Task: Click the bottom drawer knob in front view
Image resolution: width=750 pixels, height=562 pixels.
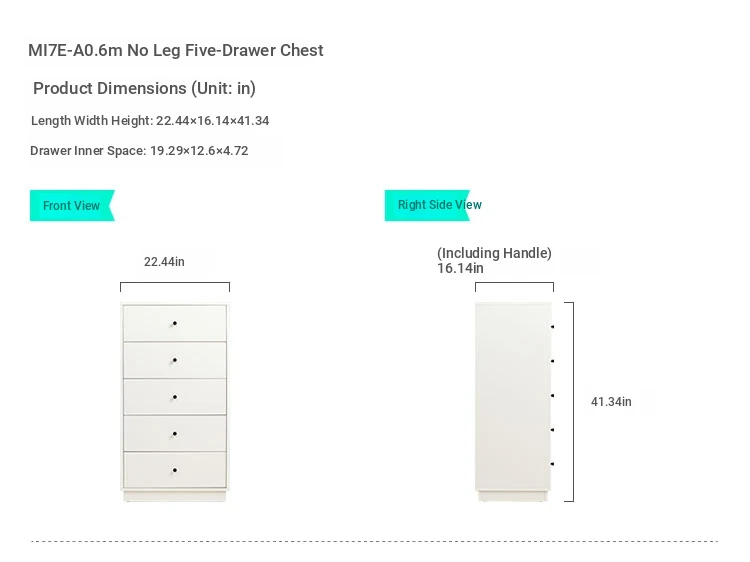Action: pyautogui.click(x=175, y=470)
